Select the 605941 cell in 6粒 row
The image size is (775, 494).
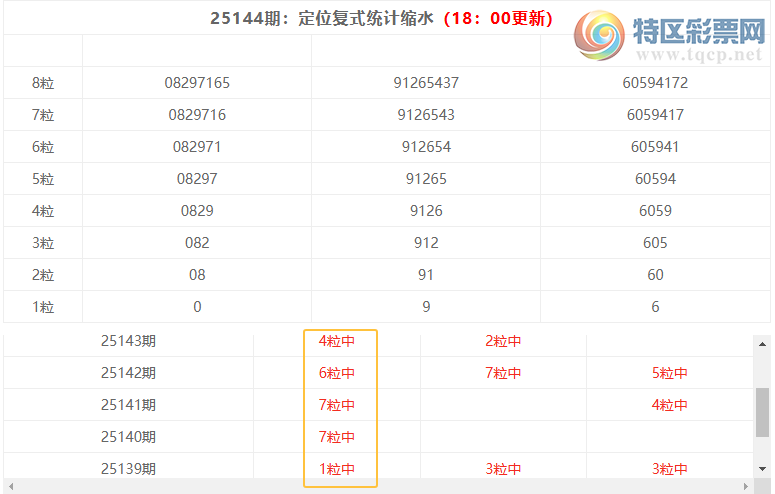[x=655, y=147]
